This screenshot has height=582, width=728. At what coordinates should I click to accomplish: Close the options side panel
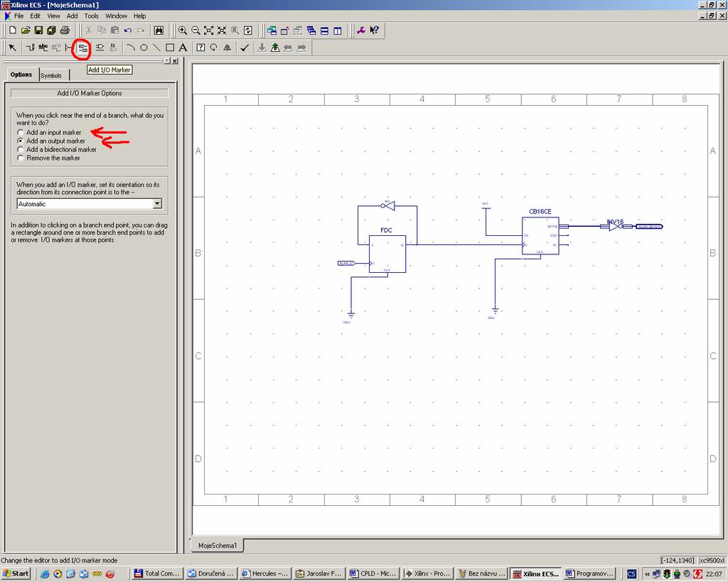pyautogui.click(x=175, y=61)
